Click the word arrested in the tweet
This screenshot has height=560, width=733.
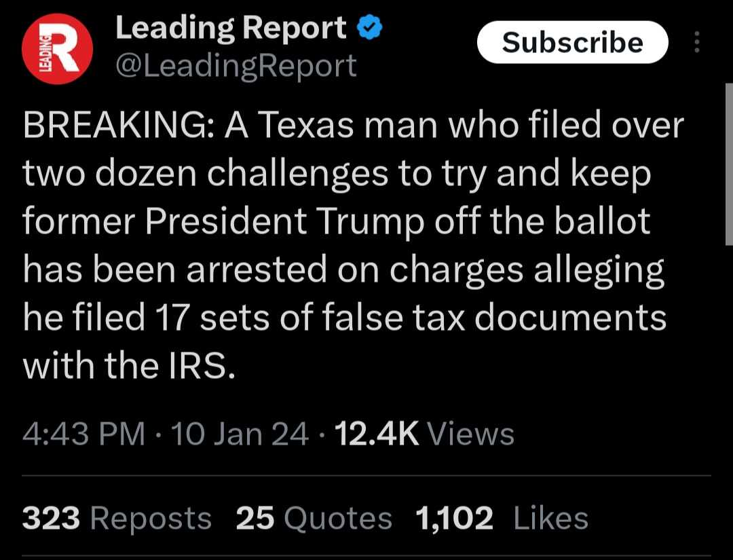256,270
